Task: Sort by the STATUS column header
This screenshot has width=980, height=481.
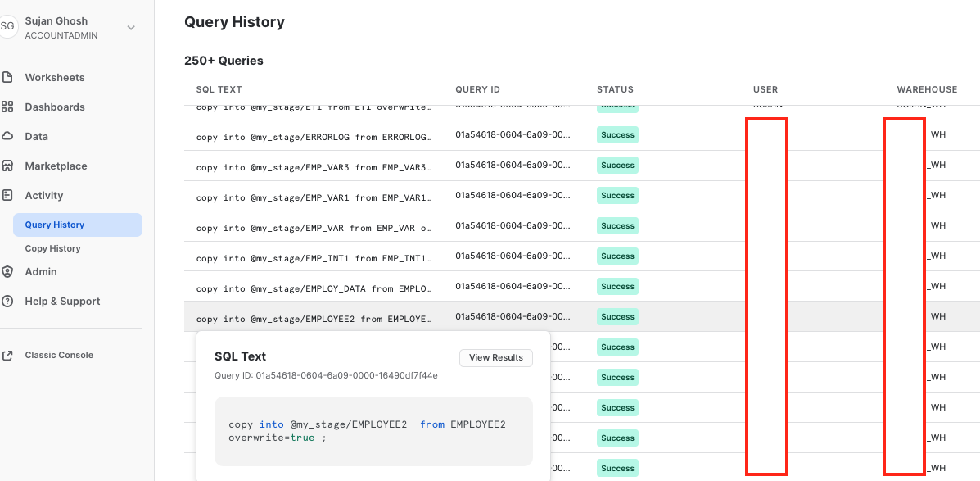Action: pyautogui.click(x=615, y=89)
